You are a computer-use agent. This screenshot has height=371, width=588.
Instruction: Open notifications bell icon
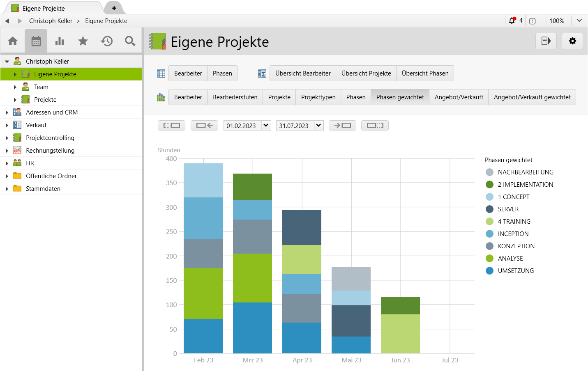click(512, 21)
